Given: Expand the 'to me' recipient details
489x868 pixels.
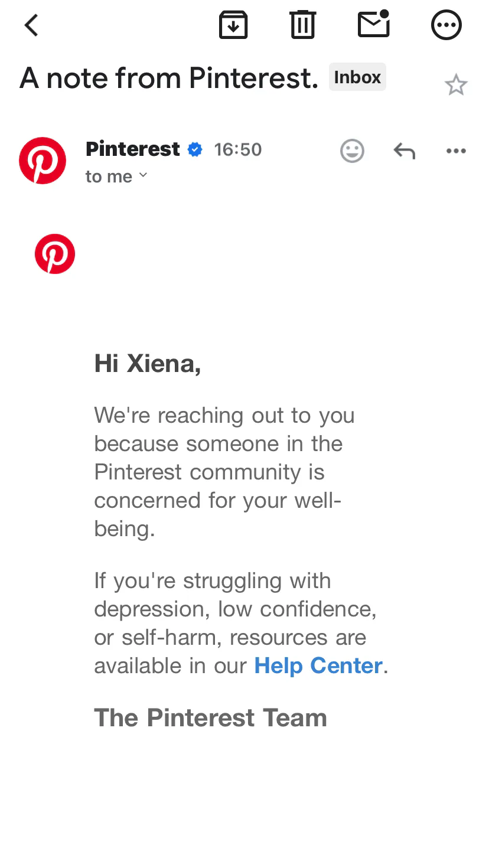Looking at the screenshot, I should pos(116,177).
